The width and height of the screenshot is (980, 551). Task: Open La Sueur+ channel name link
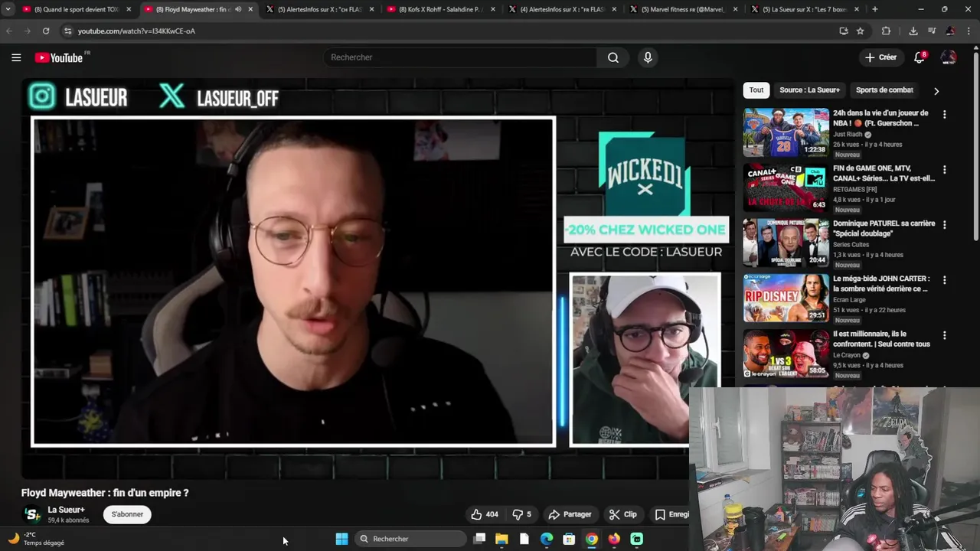pyautogui.click(x=66, y=510)
